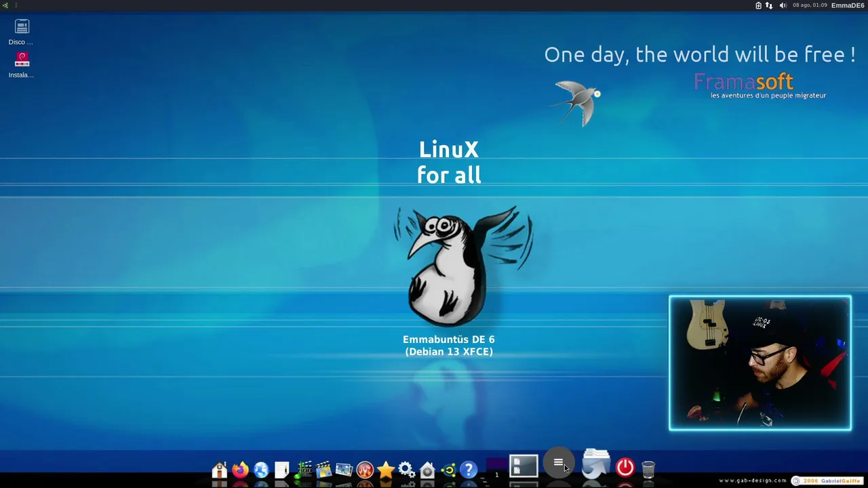Click the red power button in dock
The height and width of the screenshot is (488, 868).
[625, 468]
